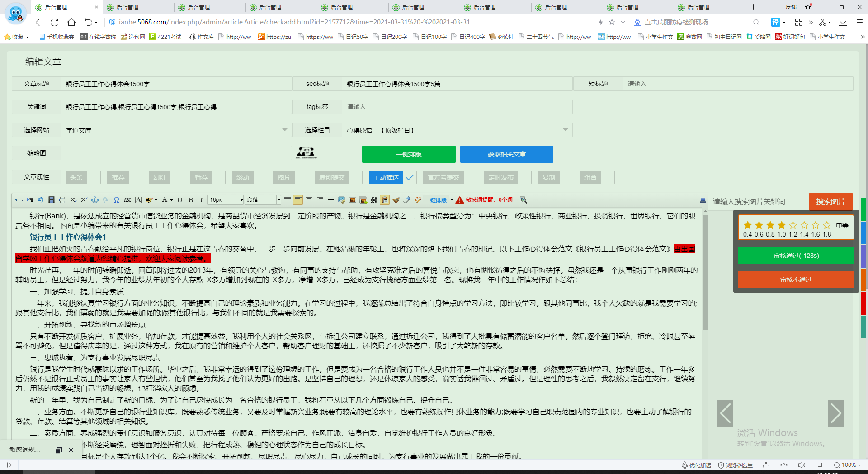Click the green 一键排版 button
The width and height of the screenshot is (868, 474).
pyautogui.click(x=409, y=154)
